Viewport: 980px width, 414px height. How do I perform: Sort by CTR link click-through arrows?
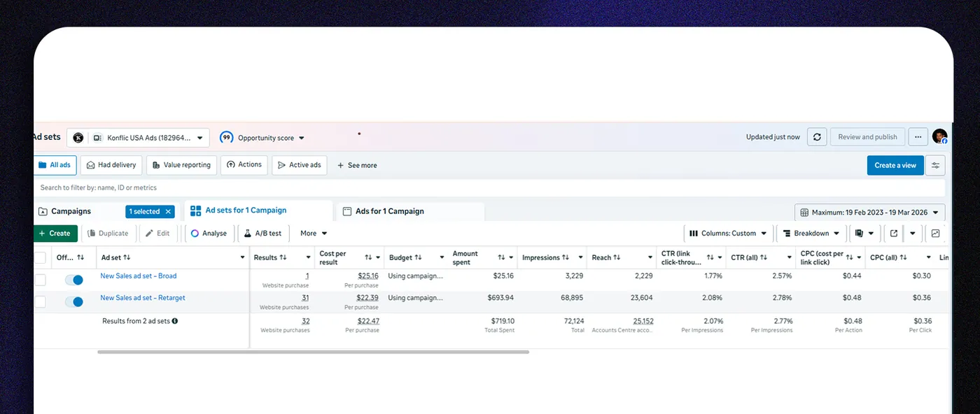(710, 257)
